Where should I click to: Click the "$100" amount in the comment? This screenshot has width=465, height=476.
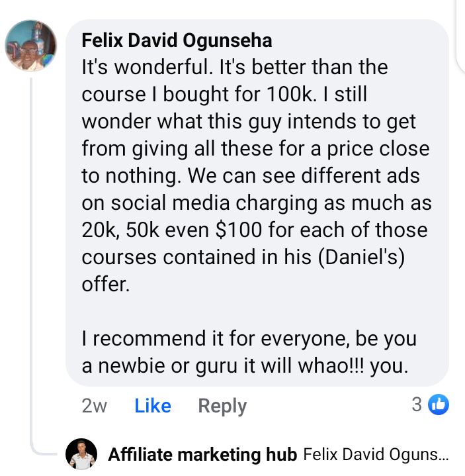[238, 230]
